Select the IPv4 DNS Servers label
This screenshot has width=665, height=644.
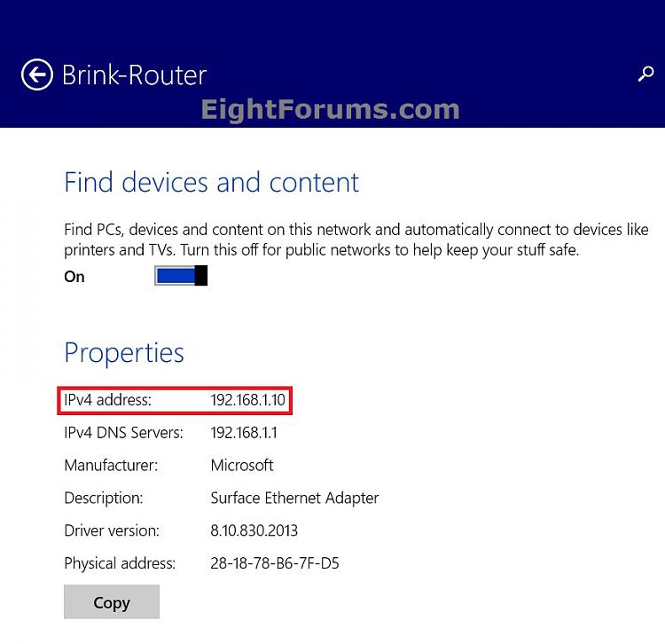123,432
